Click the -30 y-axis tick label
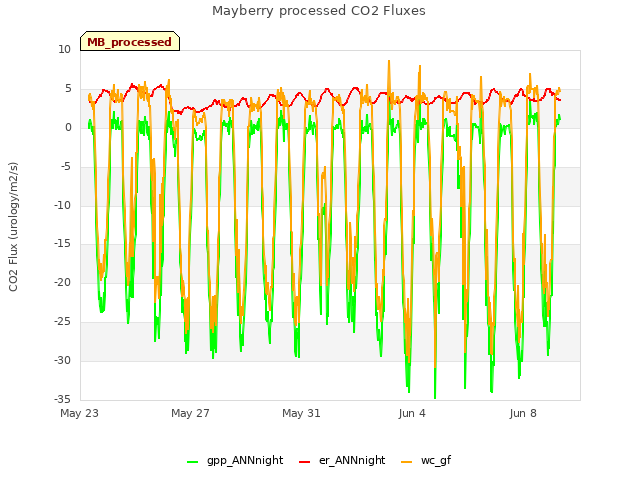The height and width of the screenshot is (480, 640). pyautogui.click(x=62, y=360)
